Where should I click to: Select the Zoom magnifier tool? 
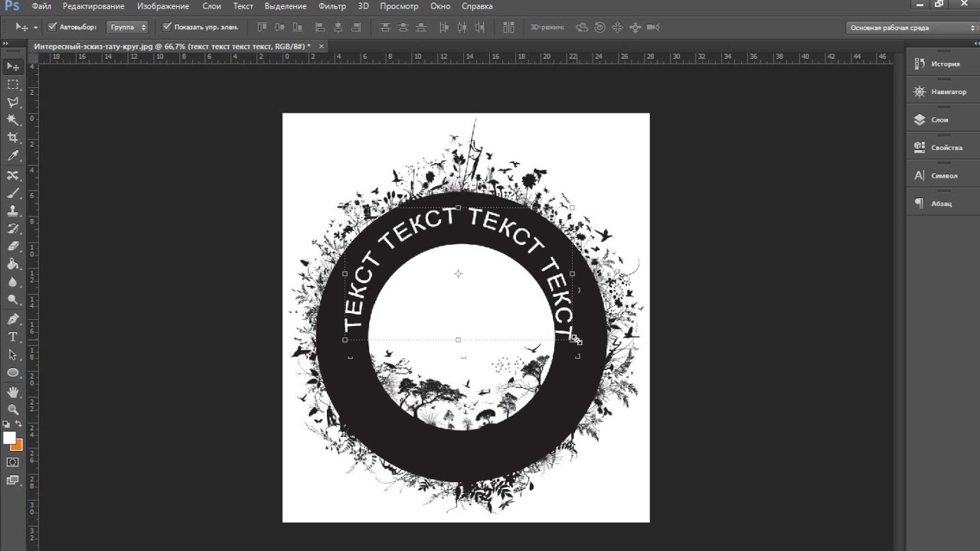pos(13,409)
